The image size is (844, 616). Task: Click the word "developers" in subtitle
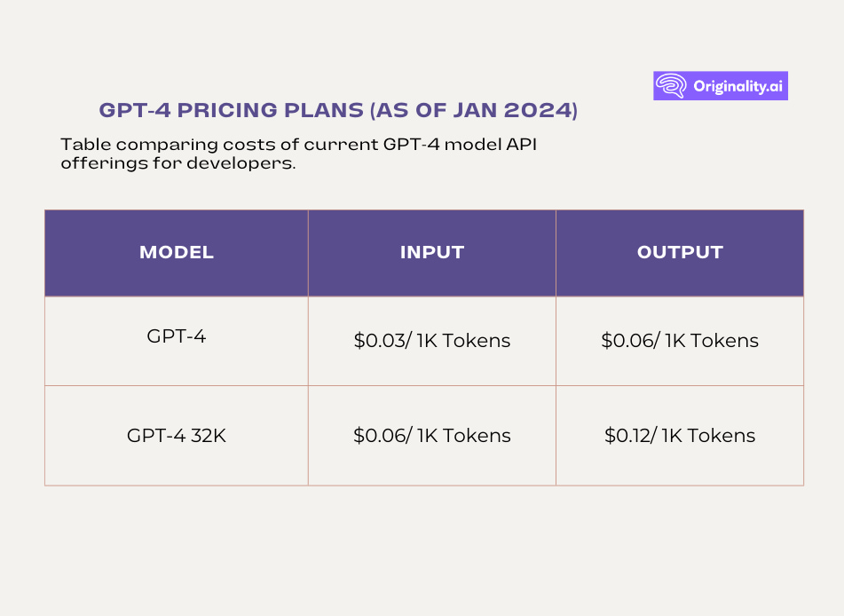pos(241,163)
